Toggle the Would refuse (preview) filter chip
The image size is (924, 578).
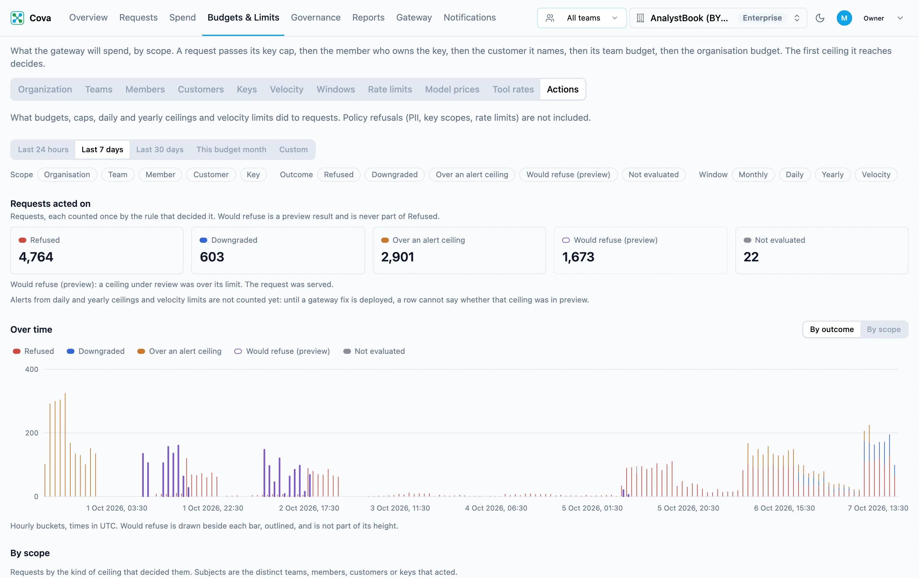[568, 175]
